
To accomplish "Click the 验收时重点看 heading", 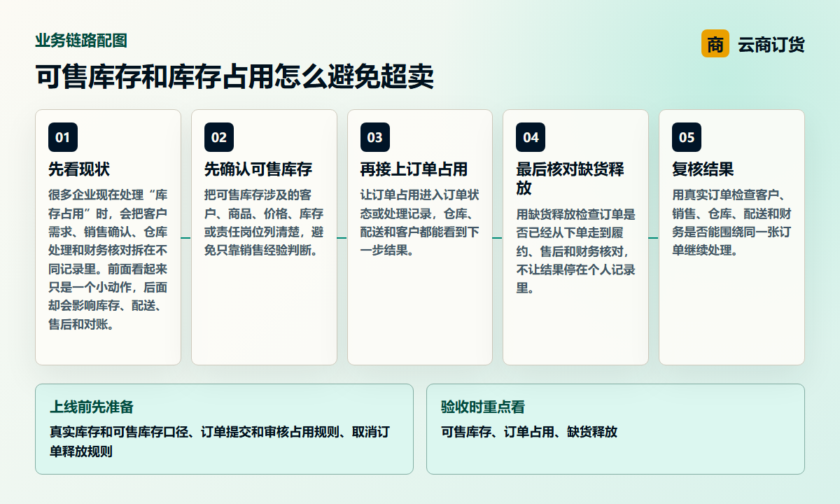I will point(483,407).
